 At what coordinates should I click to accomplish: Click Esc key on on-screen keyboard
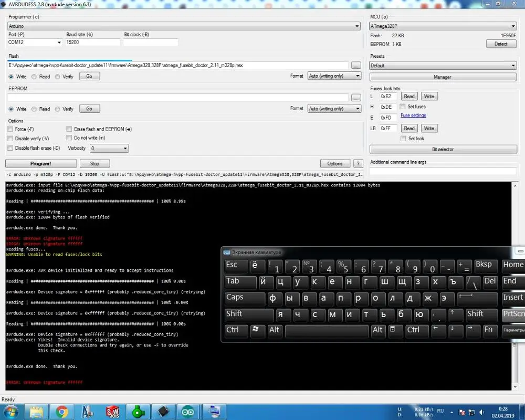[236, 266]
